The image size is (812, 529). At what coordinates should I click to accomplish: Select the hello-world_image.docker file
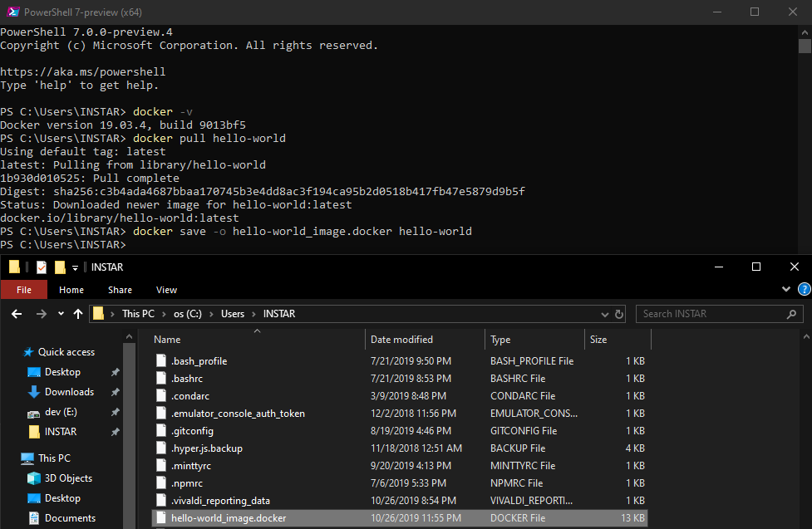[400, 518]
